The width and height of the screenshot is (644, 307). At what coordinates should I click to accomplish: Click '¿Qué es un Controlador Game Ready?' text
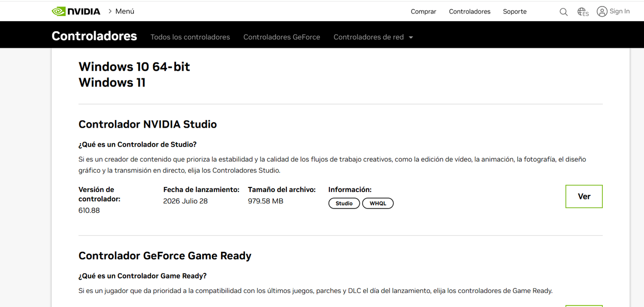142,276
